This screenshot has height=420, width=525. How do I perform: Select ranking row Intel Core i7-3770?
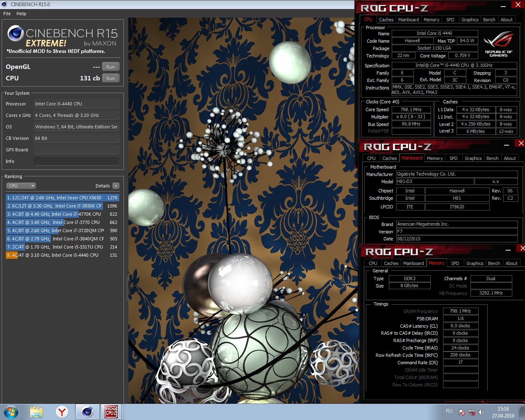(x=62, y=222)
